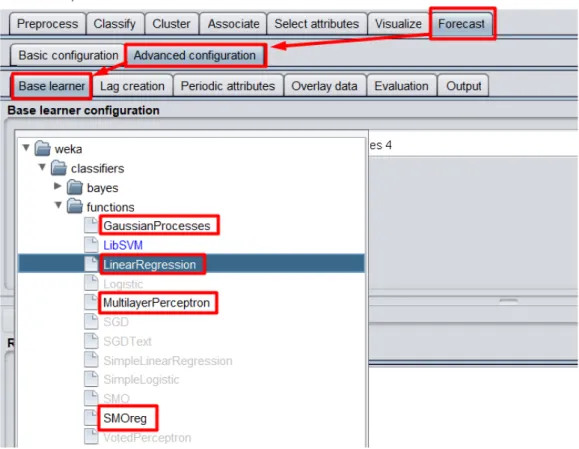Image resolution: width=579 pixels, height=449 pixels.
Task: Click the greyed SMO entry
Action: (x=116, y=399)
